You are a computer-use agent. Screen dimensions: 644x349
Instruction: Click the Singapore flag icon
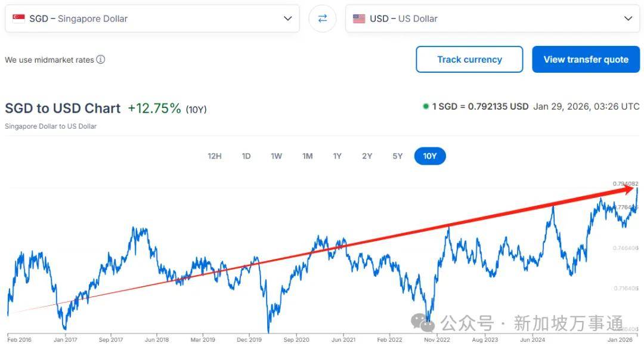[19, 18]
